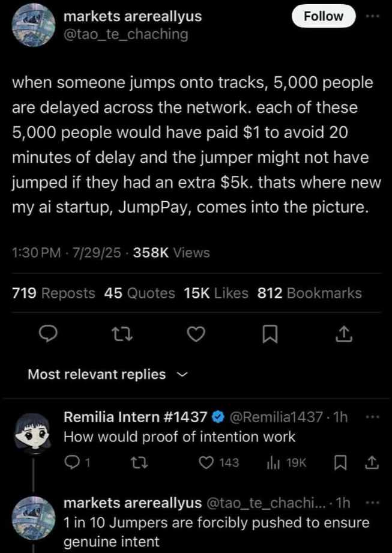This screenshot has height=553, width=392.
Task: Follow markets arereallyus
Action: tap(324, 16)
